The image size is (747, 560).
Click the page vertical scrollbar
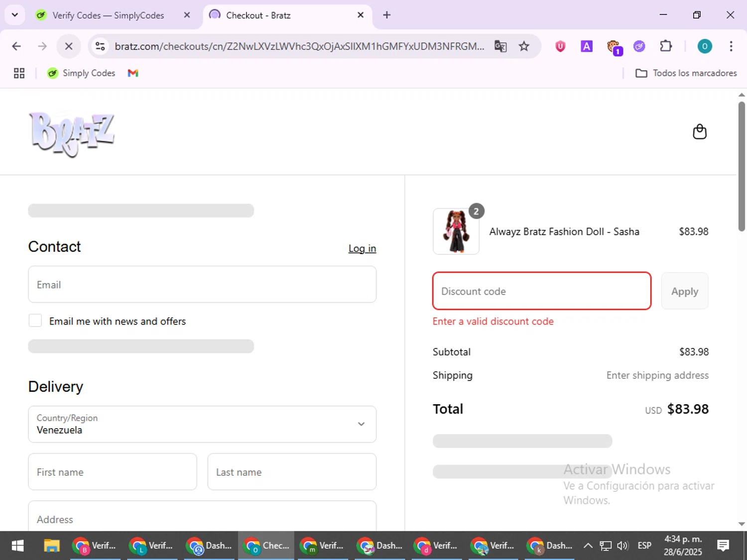pos(742,166)
